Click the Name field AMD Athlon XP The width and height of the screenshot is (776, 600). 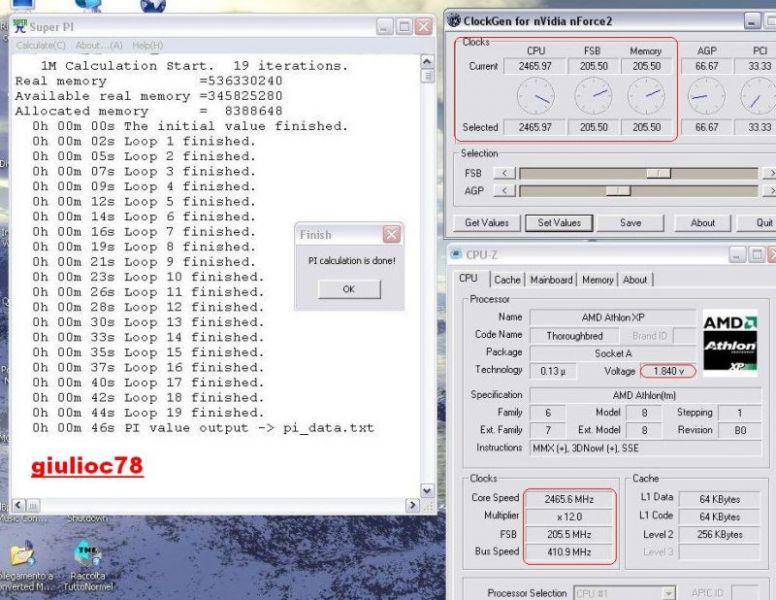(613, 317)
